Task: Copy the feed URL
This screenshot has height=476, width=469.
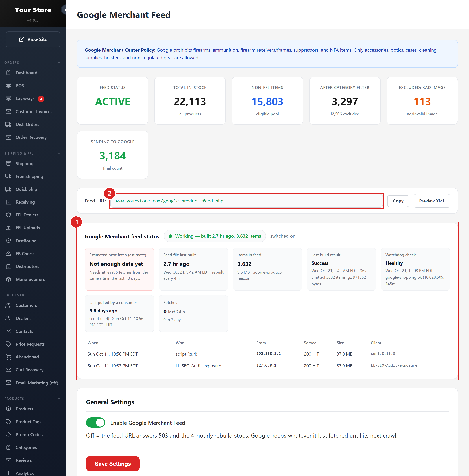Action: point(398,201)
